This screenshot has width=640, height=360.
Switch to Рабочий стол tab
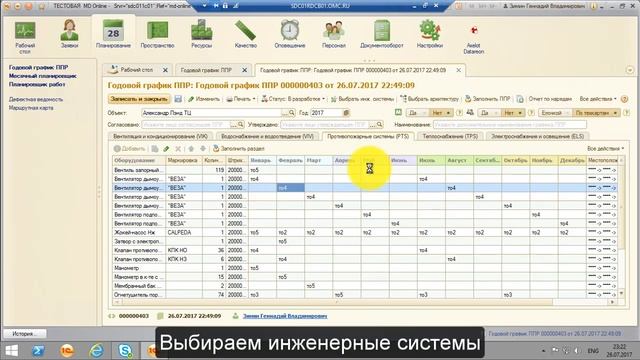(137, 70)
